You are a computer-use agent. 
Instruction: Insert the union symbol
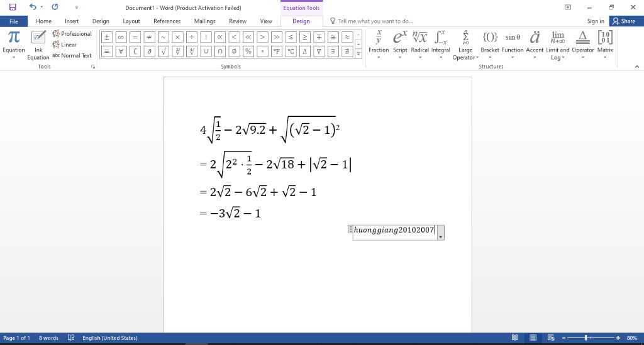click(206, 52)
